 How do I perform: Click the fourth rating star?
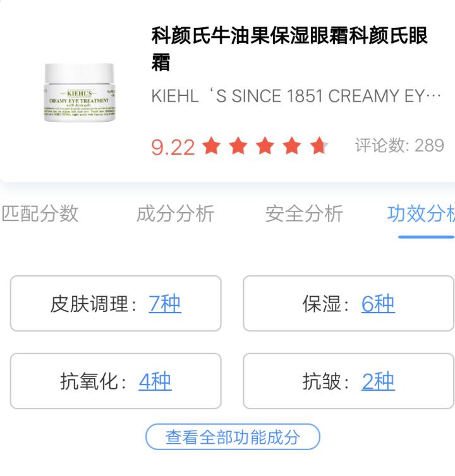point(291,146)
